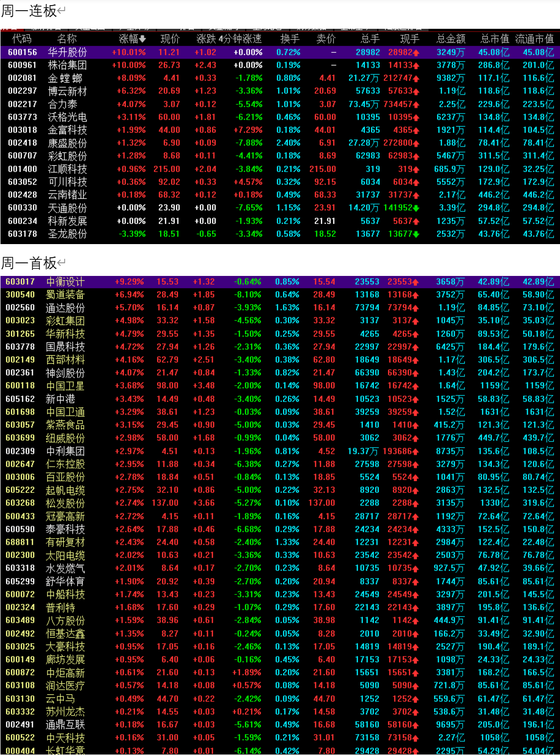Click the +7.29% 涨速 value for 金富科技
The image size is (560, 755).
coord(248,130)
